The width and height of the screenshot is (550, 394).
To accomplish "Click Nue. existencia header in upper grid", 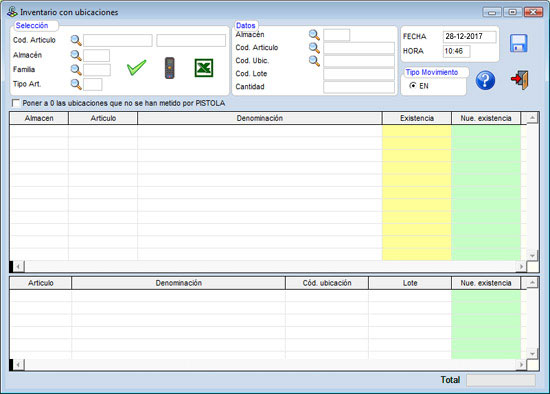I will [486, 118].
